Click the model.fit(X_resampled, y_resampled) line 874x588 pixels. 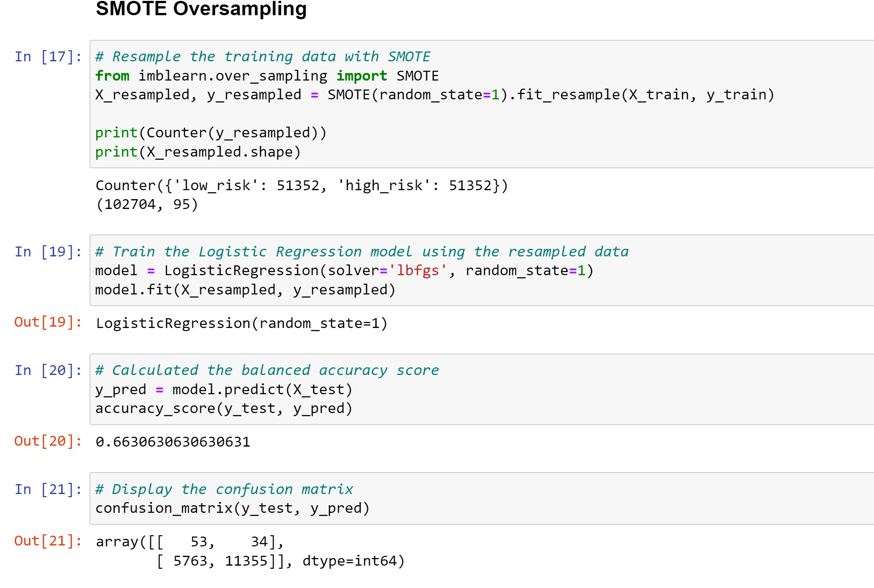245,290
